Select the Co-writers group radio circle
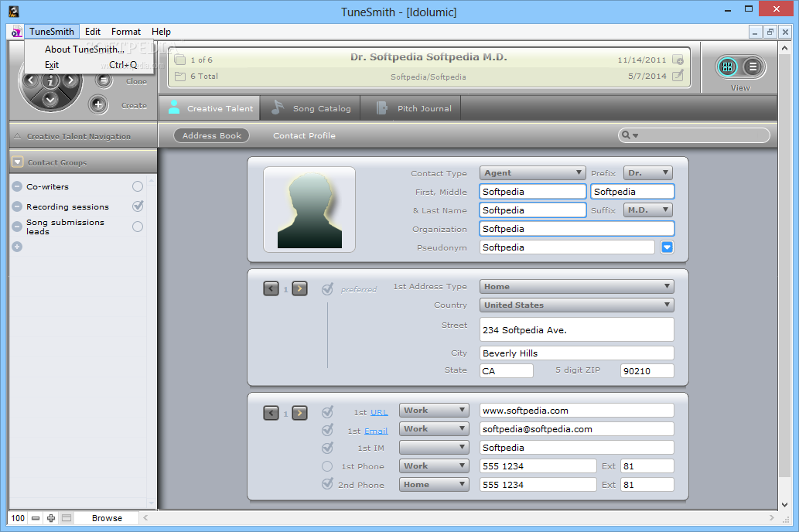Image resolution: width=799 pixels, height=532 pixels. coord(138,186)
